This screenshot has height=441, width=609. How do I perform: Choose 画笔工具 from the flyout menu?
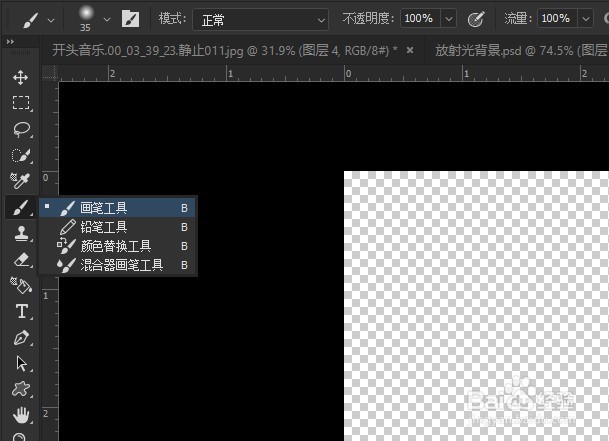[117, 207]
